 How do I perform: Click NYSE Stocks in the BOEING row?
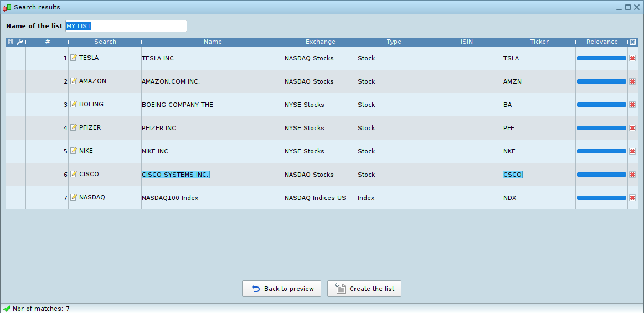coord(305,105)
